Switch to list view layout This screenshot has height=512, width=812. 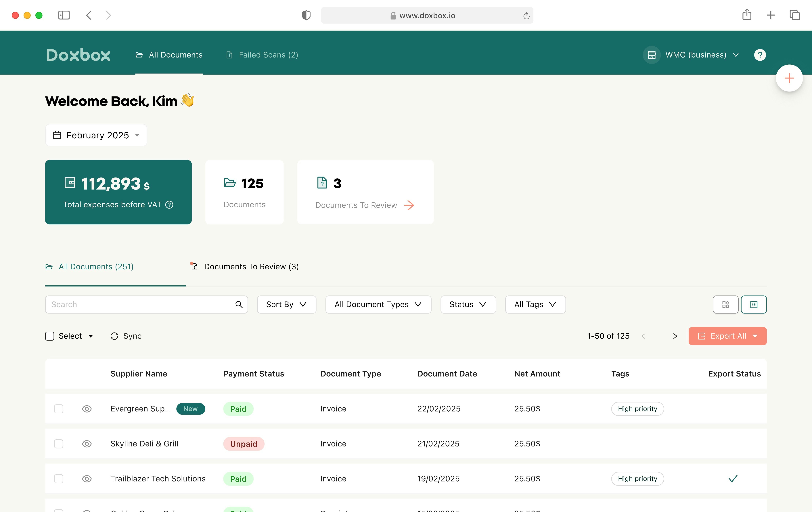pyautogui.click(x=754, y=304)
